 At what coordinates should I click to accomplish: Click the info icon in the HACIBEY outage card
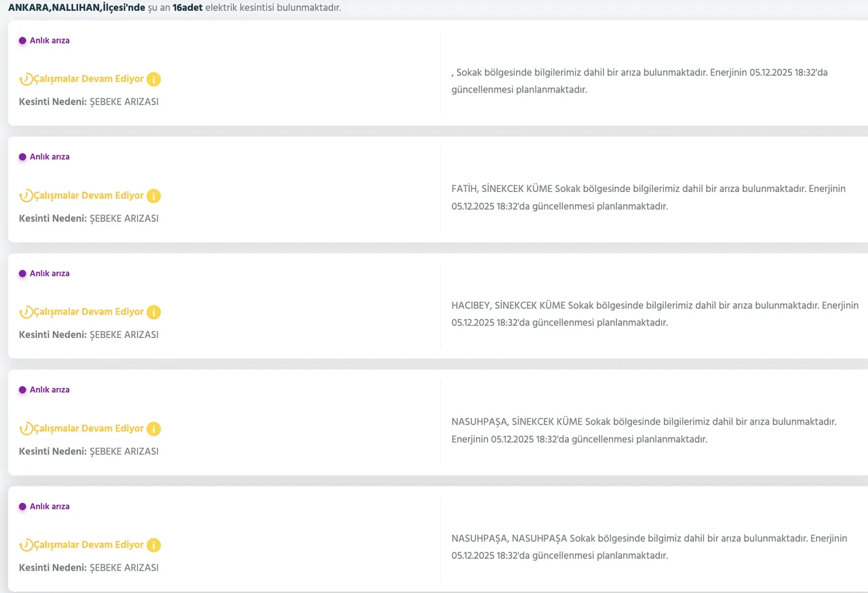154,313
